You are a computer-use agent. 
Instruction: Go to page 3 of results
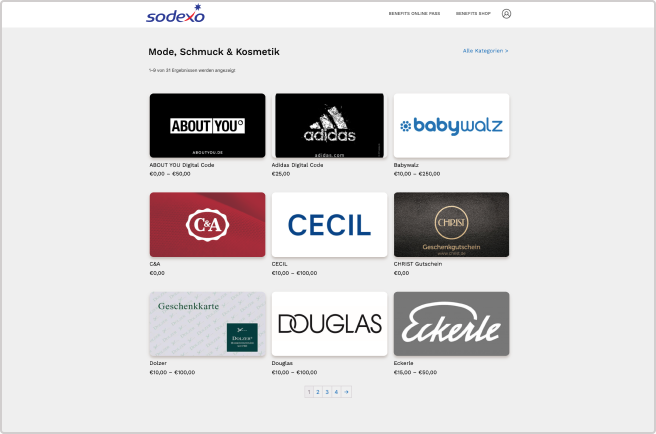[x=327, y=392]
